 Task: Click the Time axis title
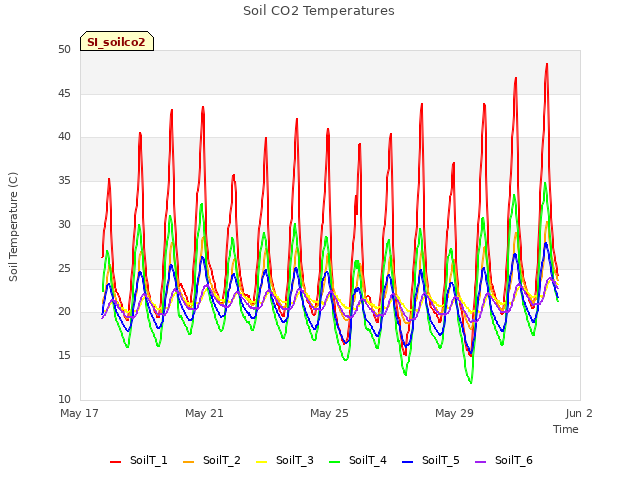click(566, 429)
